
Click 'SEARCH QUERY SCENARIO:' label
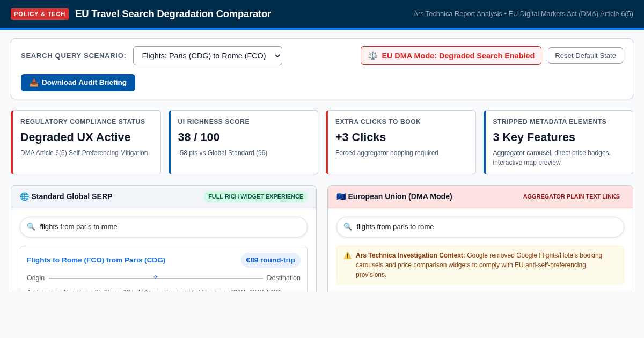(x=74, y=56)
